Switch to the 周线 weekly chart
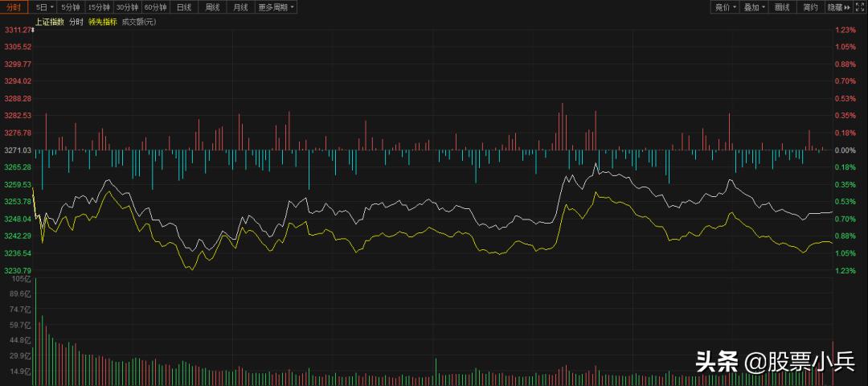This screenshot has width=868, height=386. click(212, 7)
